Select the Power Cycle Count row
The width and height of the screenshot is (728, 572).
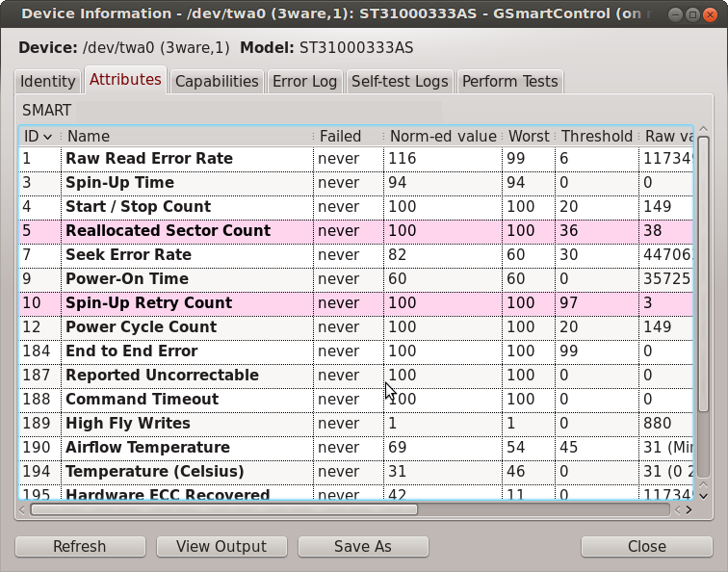(356, 327)
